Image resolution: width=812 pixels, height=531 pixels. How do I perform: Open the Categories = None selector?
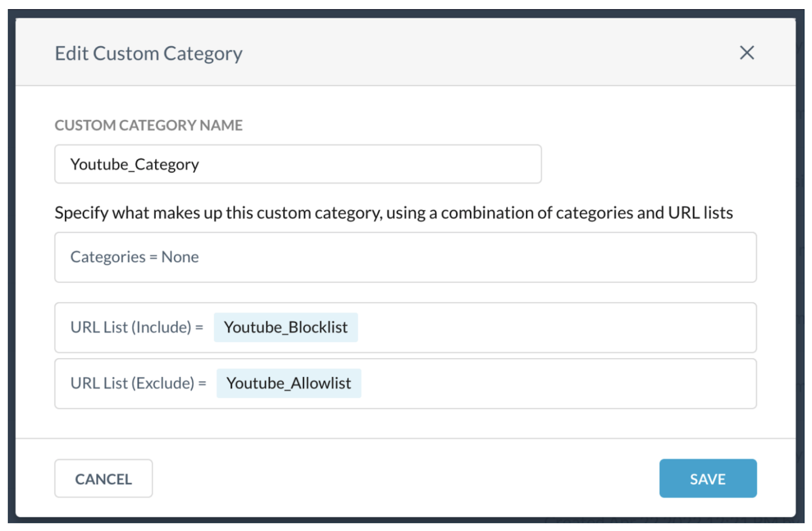click(405, 257)
